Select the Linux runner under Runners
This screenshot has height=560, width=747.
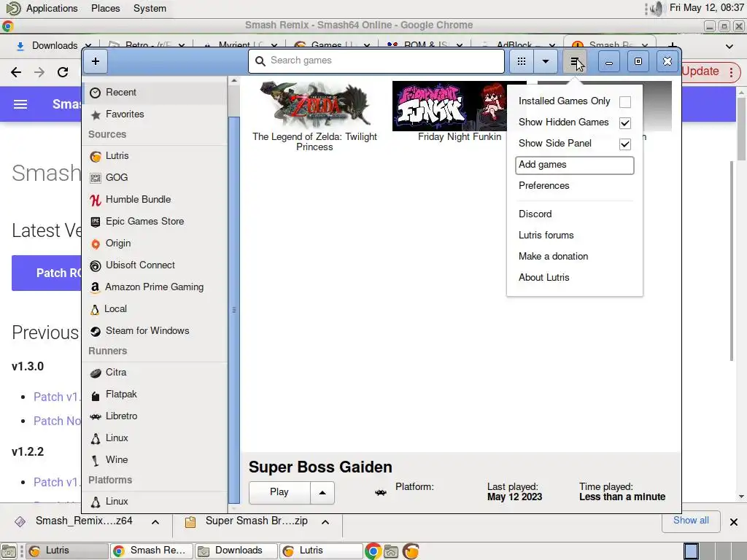155,438
